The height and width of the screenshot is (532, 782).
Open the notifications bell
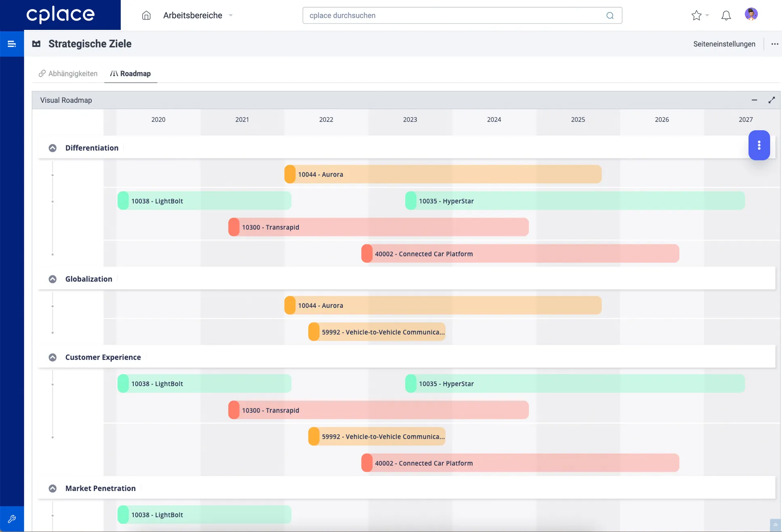pyautogui.click(x=726, y=15)
